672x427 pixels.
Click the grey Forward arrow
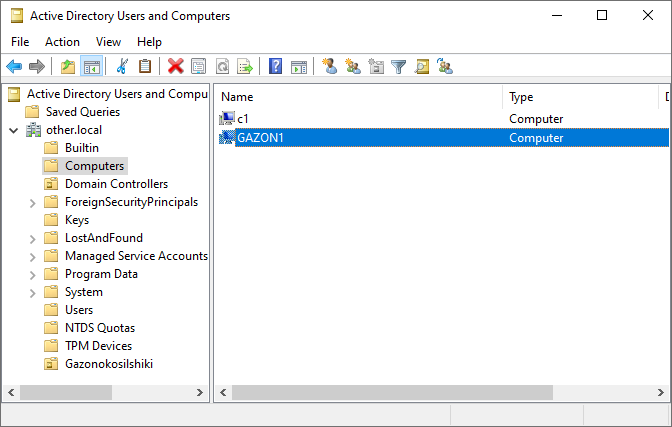(x=36, y=66)
